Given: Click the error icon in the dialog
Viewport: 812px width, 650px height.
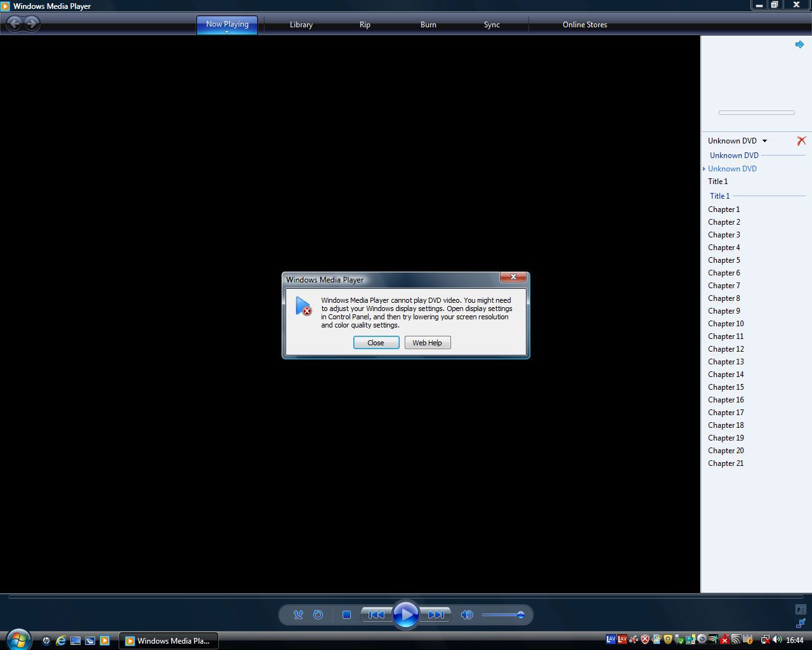Looking at the screenshot, I should click(303, 306).
